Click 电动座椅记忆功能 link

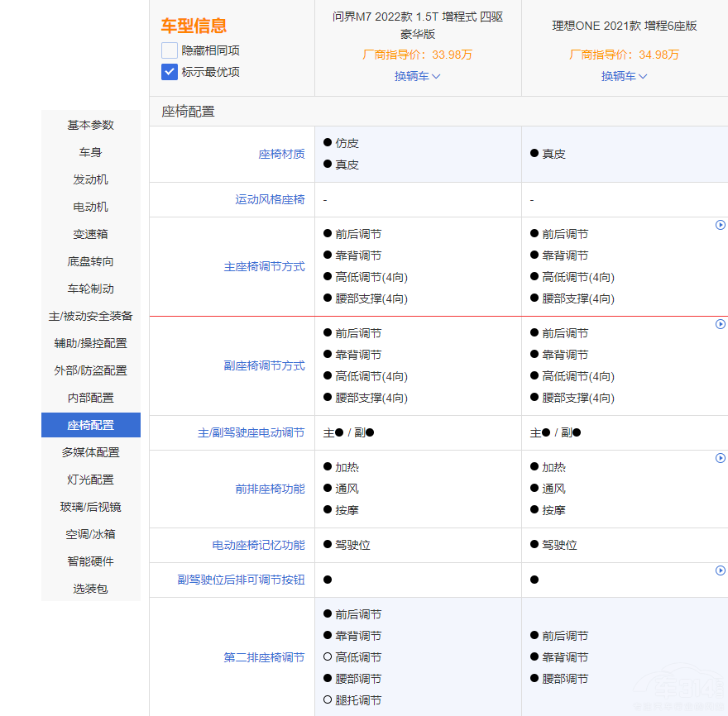click(258, 545)
